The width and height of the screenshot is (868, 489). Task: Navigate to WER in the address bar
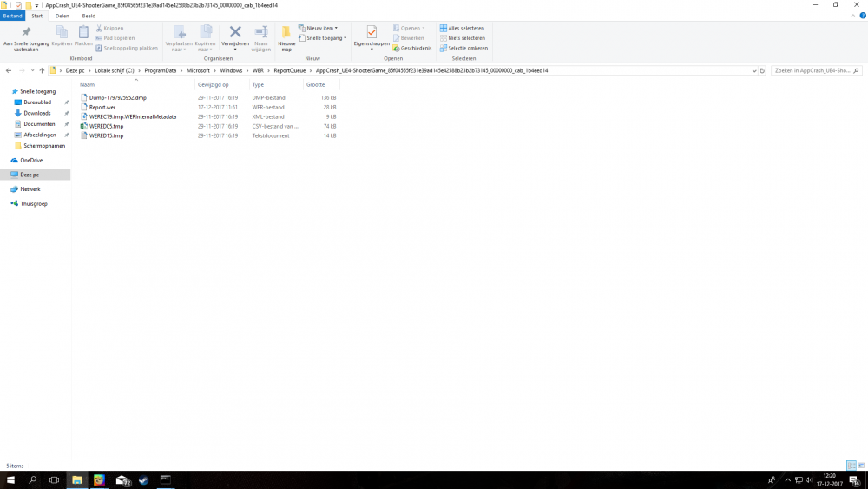258,71
